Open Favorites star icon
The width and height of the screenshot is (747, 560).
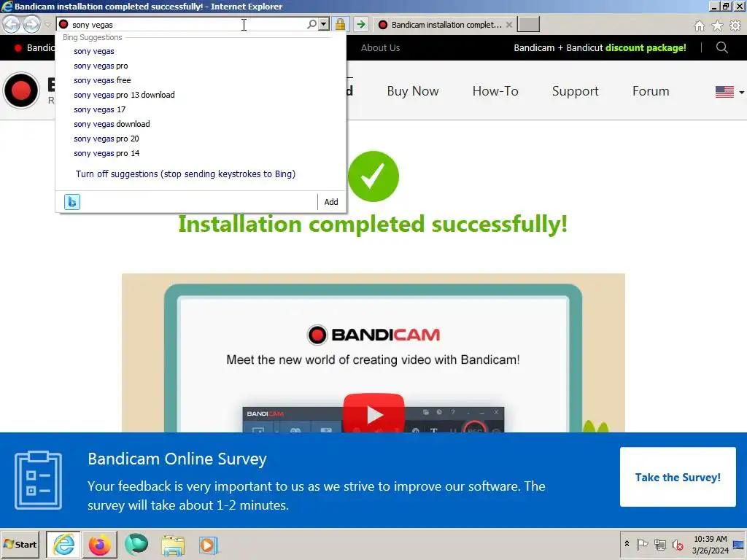[x=718, y=26]
